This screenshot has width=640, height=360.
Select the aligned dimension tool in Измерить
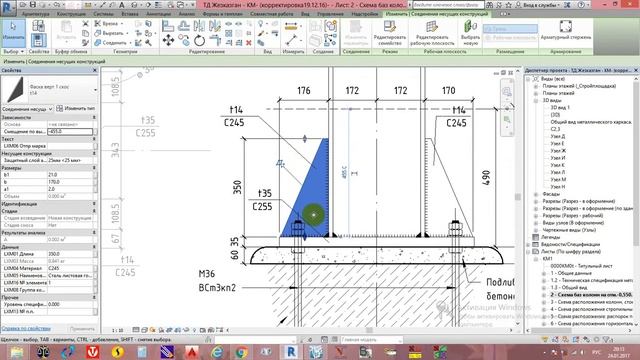click(x=291, y=27)
